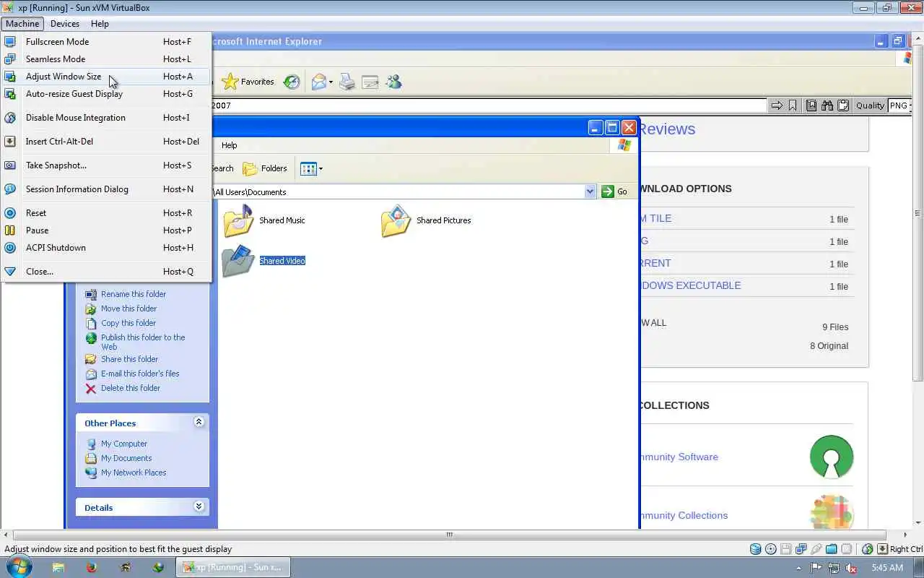Toggle Auto-resize Guest Display

pos(107,94)
